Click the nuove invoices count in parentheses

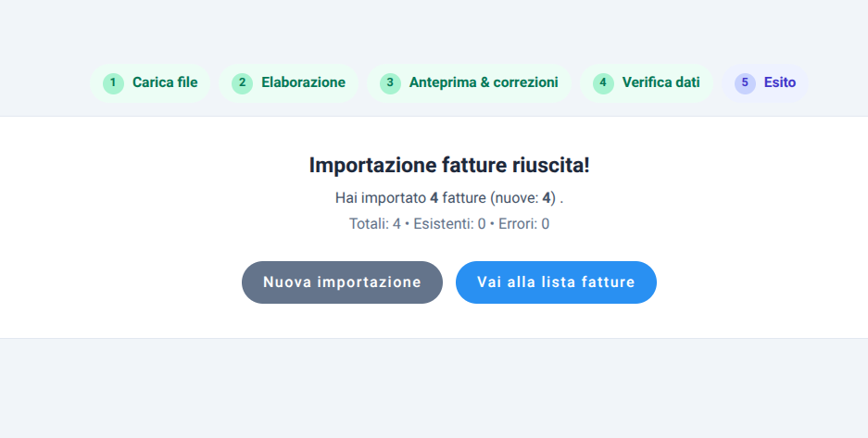tap(547, 198)
